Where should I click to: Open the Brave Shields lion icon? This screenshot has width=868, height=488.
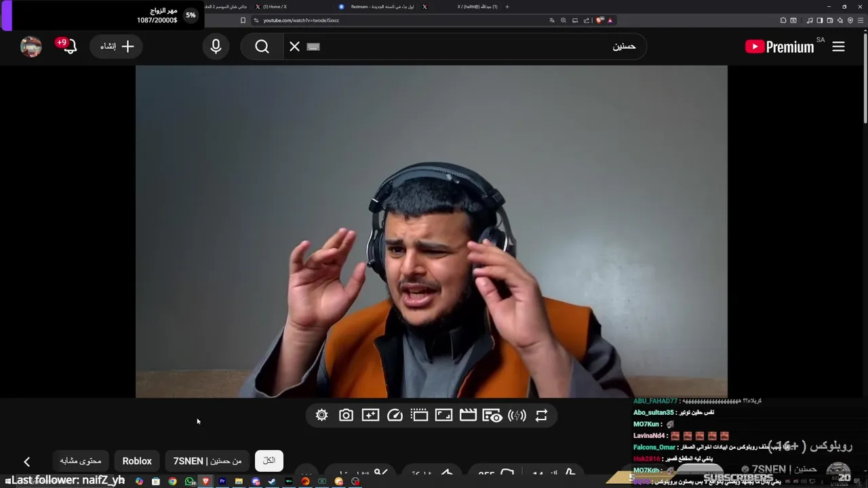click(x=599, y=20)
